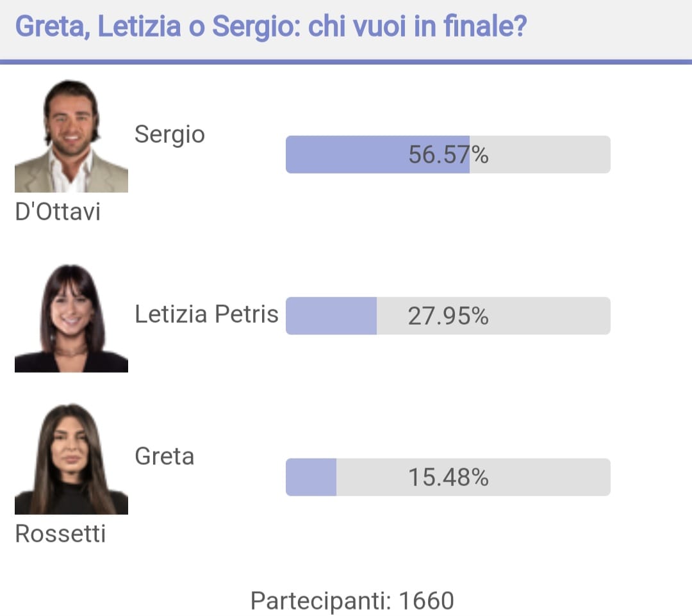Select the Greta name label

[x=165, y=457]
